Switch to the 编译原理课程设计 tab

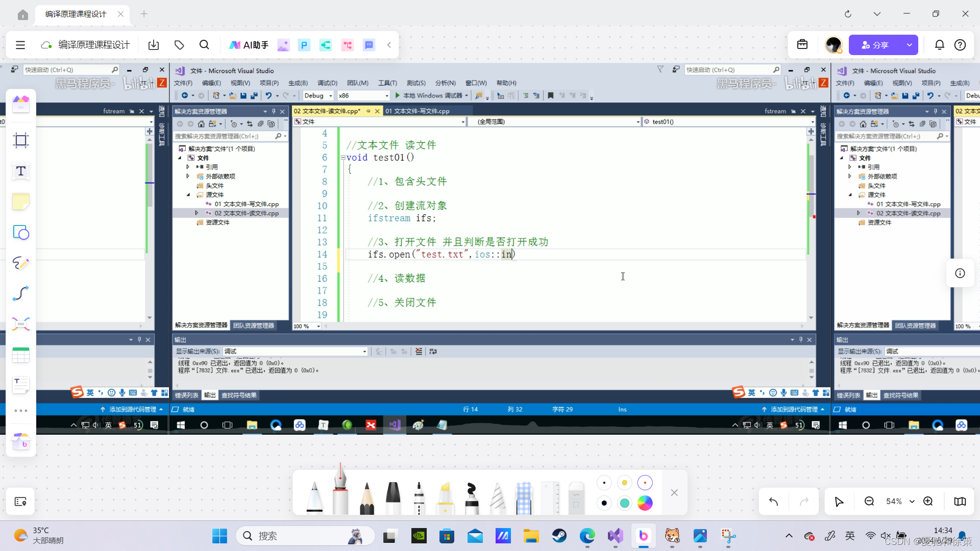[x=77, y=14]
